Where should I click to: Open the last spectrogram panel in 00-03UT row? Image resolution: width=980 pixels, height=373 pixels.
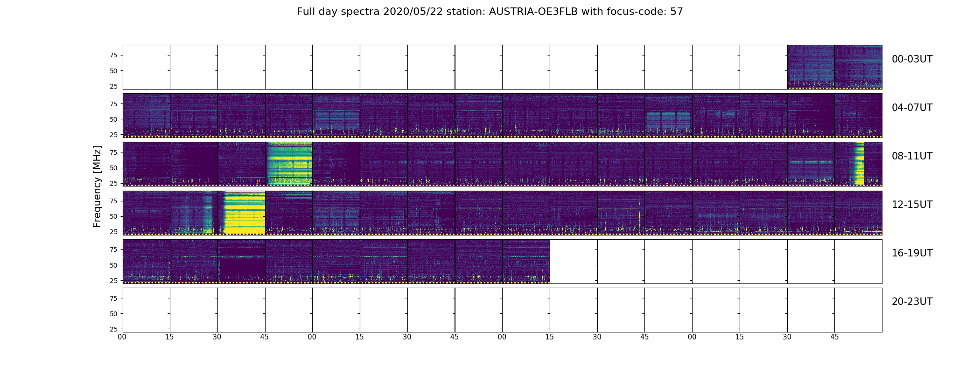tap(859, 67)
